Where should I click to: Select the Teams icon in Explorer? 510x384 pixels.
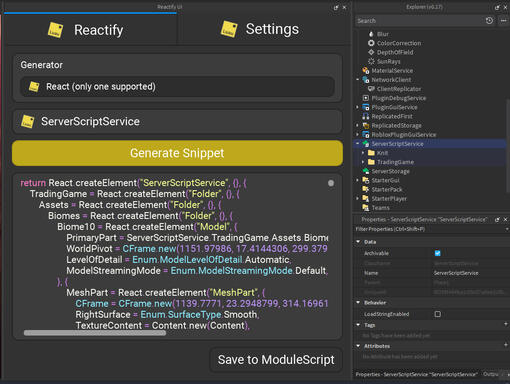coord(366,208)
